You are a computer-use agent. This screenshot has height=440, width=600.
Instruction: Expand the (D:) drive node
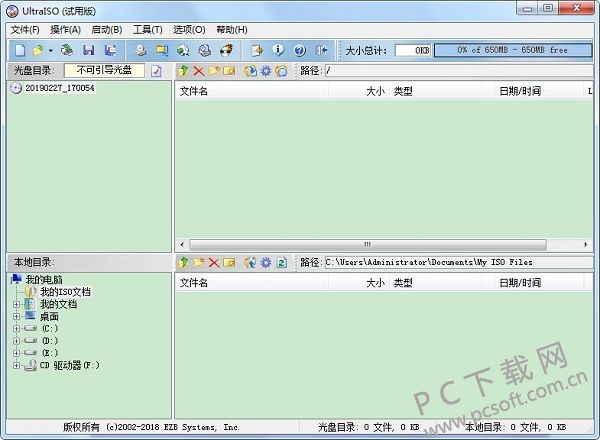click(16, 341)
